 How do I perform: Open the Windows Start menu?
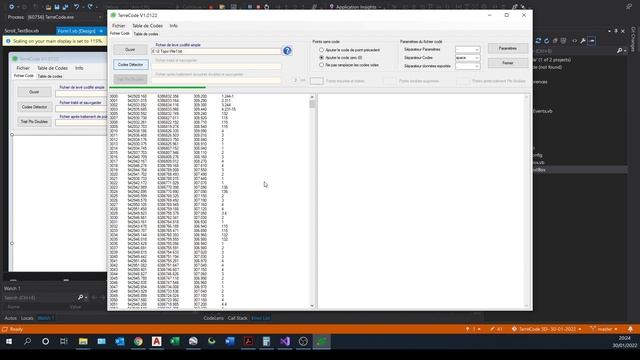[x=9, y=341]
